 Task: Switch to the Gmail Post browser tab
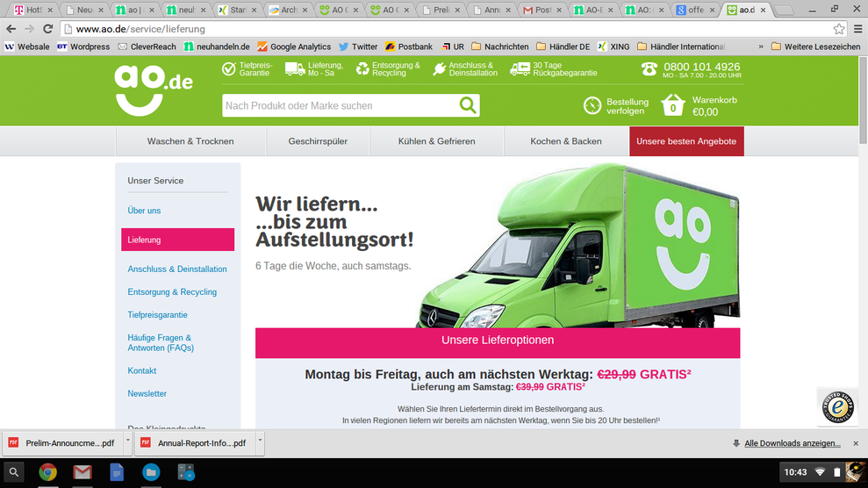543,10
